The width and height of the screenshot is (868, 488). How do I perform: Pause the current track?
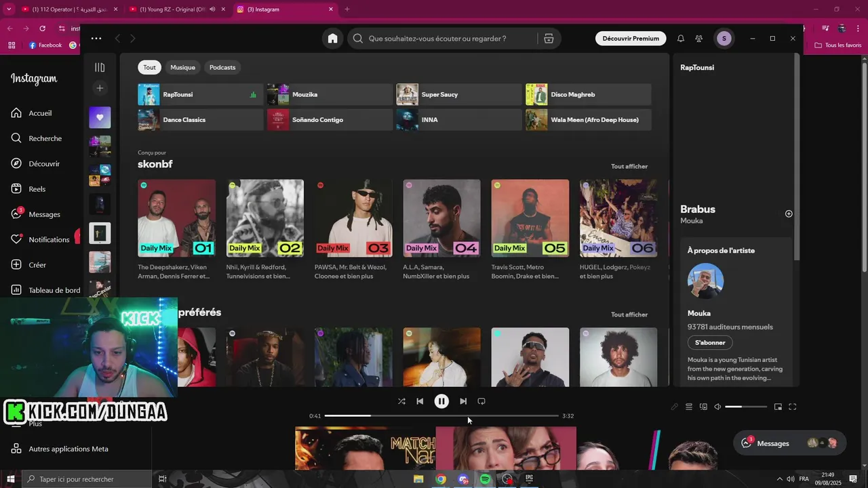tap(441, 401)
